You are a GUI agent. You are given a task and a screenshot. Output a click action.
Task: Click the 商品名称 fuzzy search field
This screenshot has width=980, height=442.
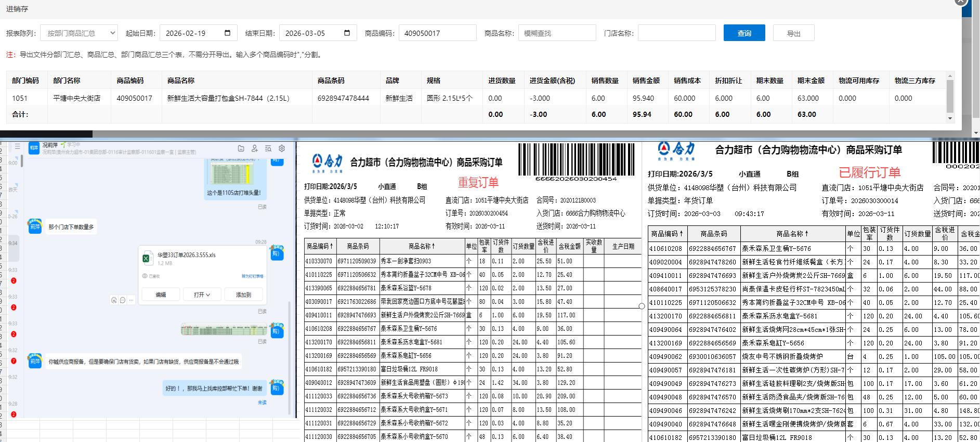tap(557, 33)
